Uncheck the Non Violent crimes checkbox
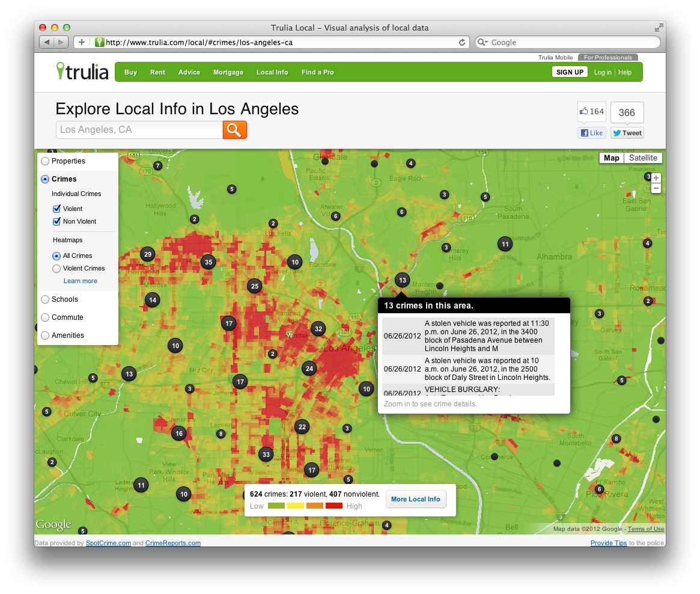Image resolution: width=700 pixels, height=594 pixels. click(56, 221)
